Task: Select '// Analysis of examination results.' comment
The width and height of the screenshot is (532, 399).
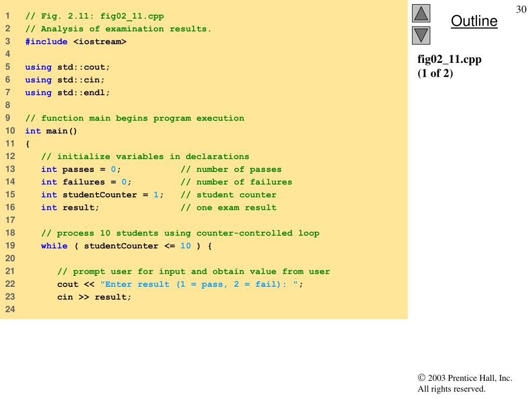Action: [x=118, y=29]
